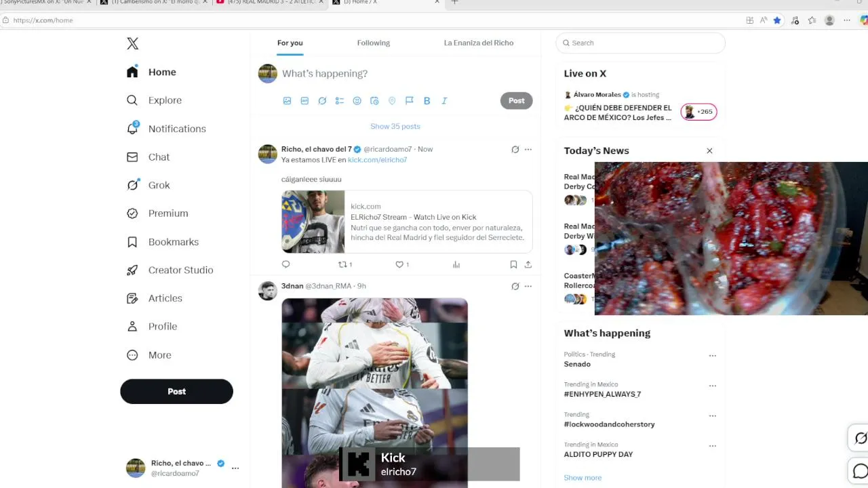Join Álvaro Morales live space with +265
Viewport: 868px width, 488px height.
[698, 112]
